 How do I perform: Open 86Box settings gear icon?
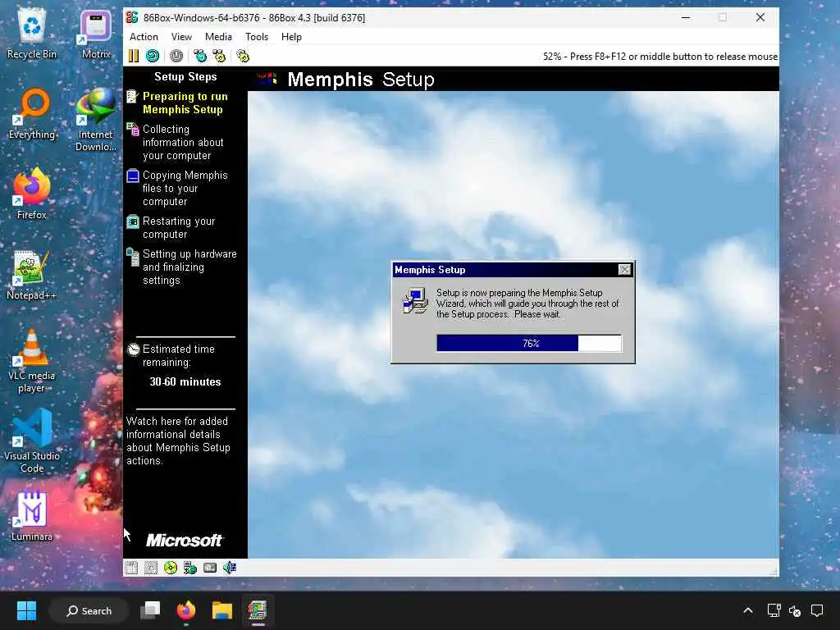[243, 57]
